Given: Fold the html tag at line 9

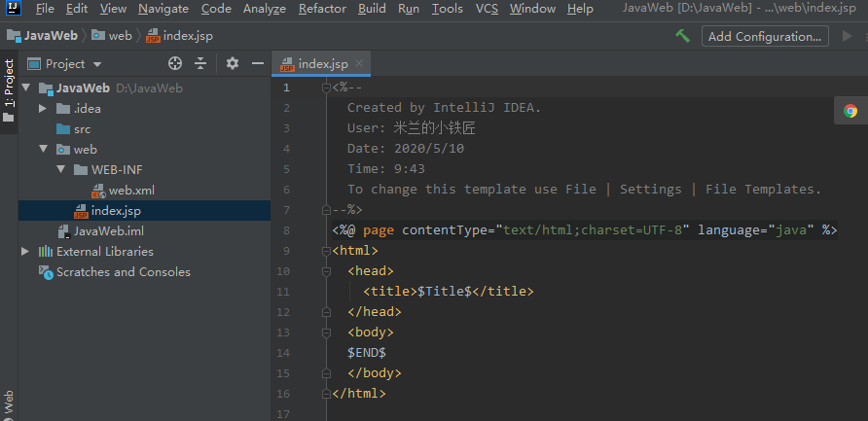Looking at the screenshot, I should [x=327, y=251].
